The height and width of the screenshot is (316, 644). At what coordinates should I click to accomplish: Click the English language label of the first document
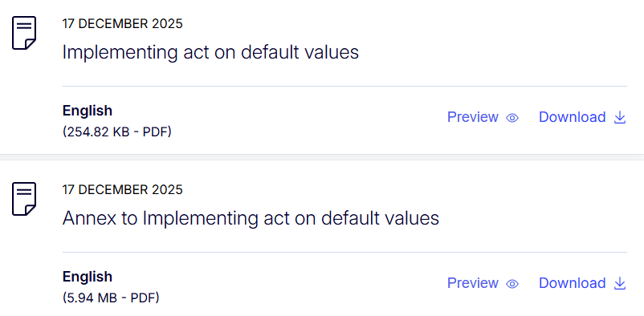click(x=87, y=111)
